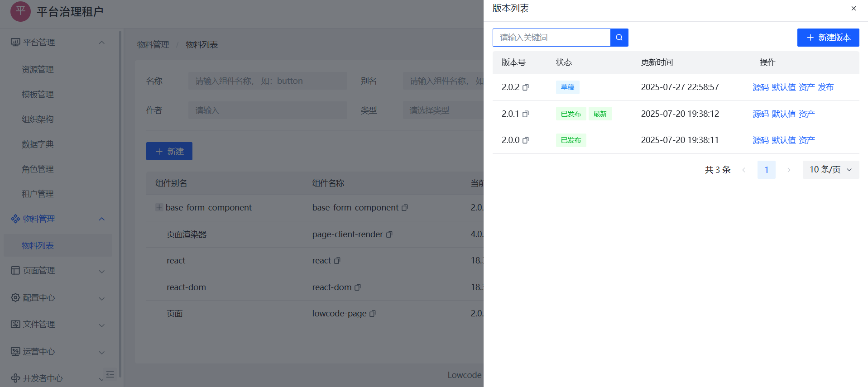Expand the 页面管理 menu section

(102, 271)
